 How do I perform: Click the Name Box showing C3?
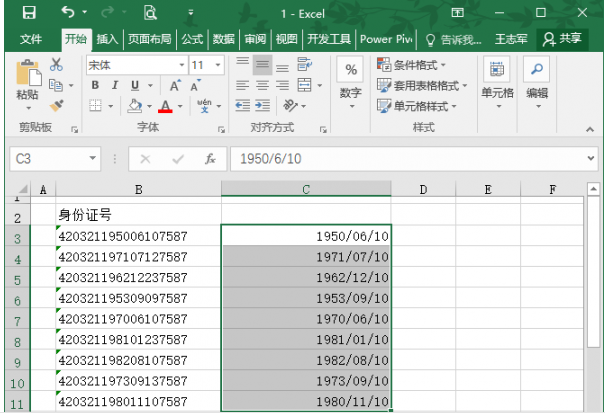pyautogui.click(x=55, y=159)
